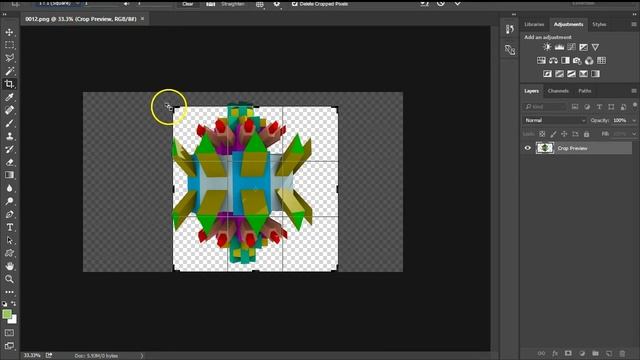Click the Straighten button
This screenshot has height=360, width=640.
[226, 4]
